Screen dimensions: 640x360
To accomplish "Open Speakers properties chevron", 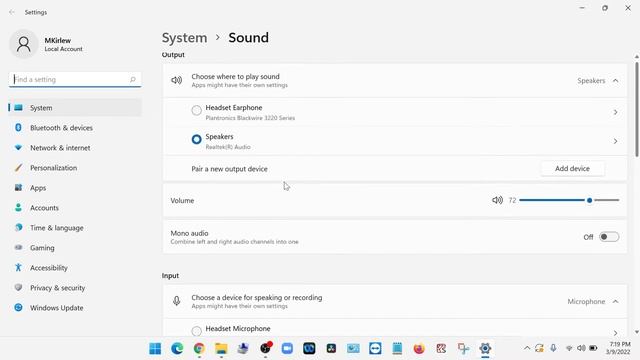I will (616, 141).
